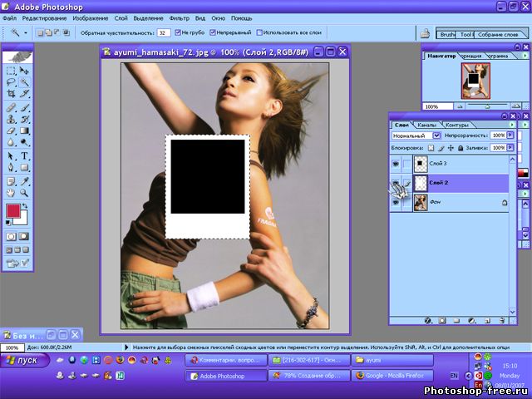Select the Eyedropper tool
Viewport: 532px width, 399px height.
click(23, 180)
